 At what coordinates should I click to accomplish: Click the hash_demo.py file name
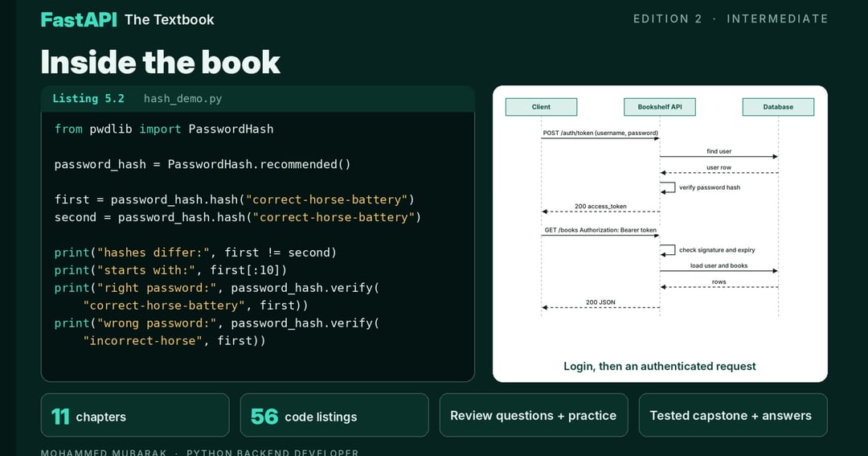click(182, 99)
